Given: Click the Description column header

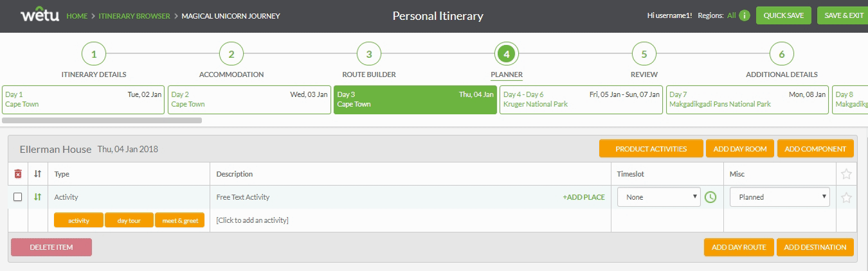Looking at the screenshot, I should (234, 174).
